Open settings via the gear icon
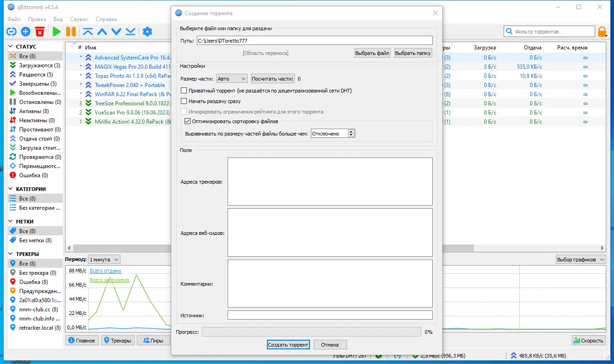Viewport: 614px width, 364px height. coord(147,32)
